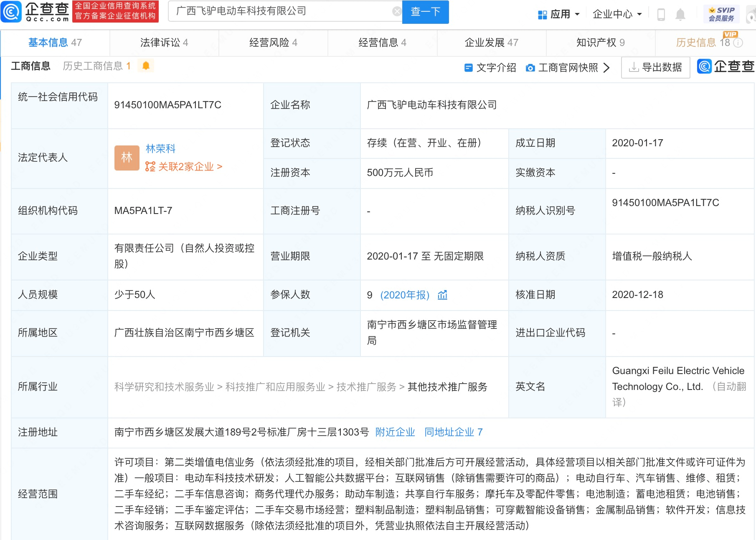
Task: Switch to the 基本信息 47 tab
Action: tap(55, 43)
